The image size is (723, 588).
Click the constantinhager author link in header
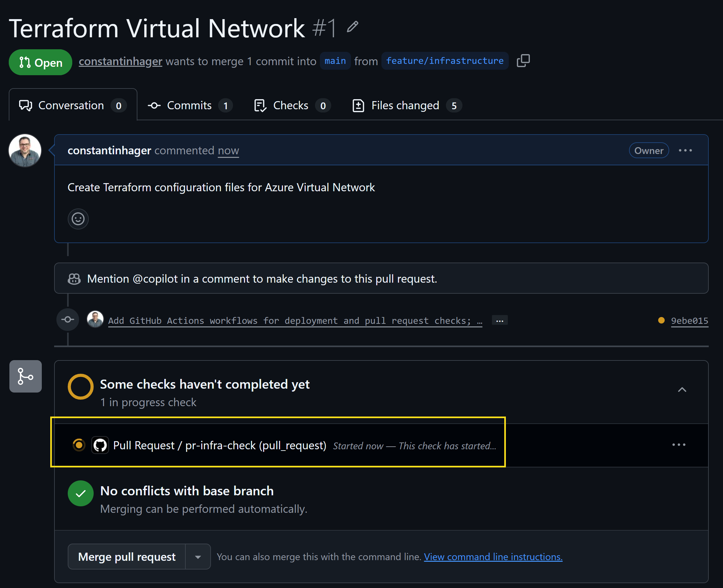point(121,61)
